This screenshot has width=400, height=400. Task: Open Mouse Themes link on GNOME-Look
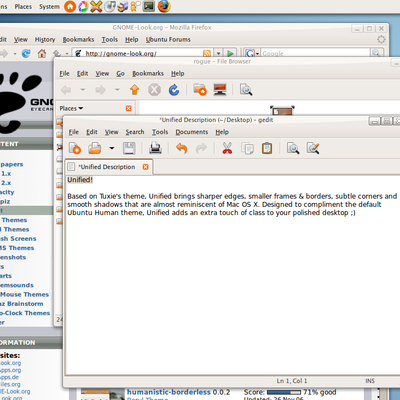click(x=24, y=295)
